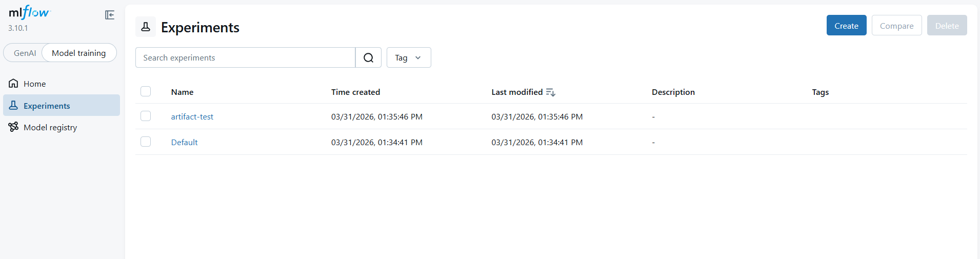The image size is (980, 259).
Task: Open the artifact-test experiment link
Action: (x=192, y=117)
